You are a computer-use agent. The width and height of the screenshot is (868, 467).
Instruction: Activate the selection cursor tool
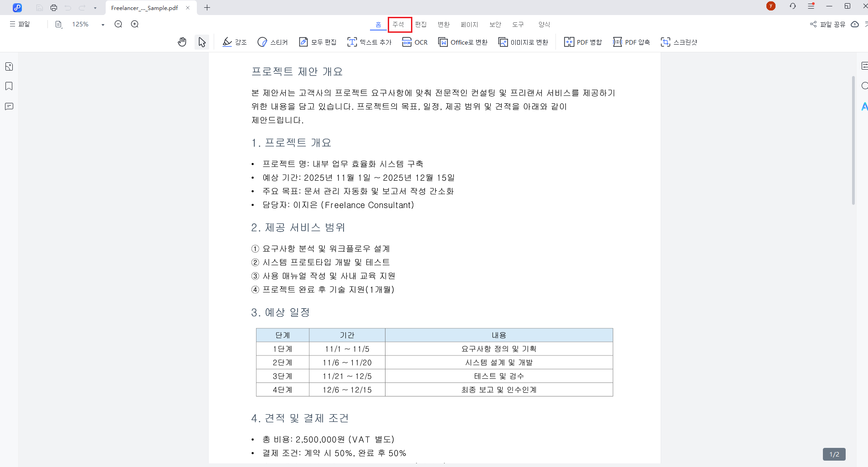(x=202, y=42)
